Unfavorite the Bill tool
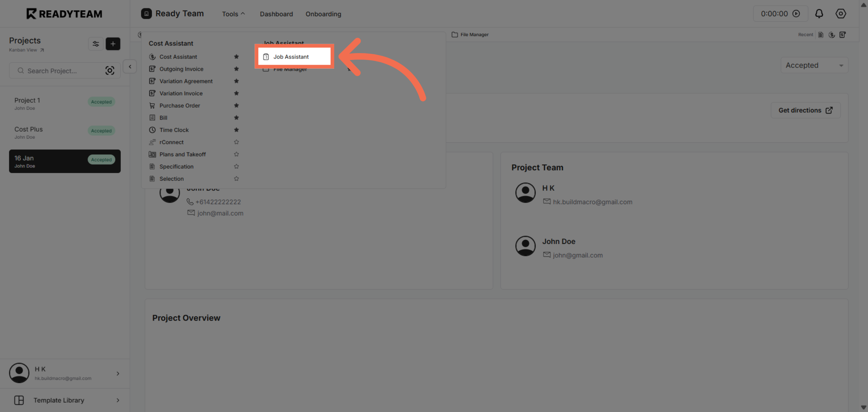Image resolution: width=868 pixels, height=412 pixels. coord(236,117)
